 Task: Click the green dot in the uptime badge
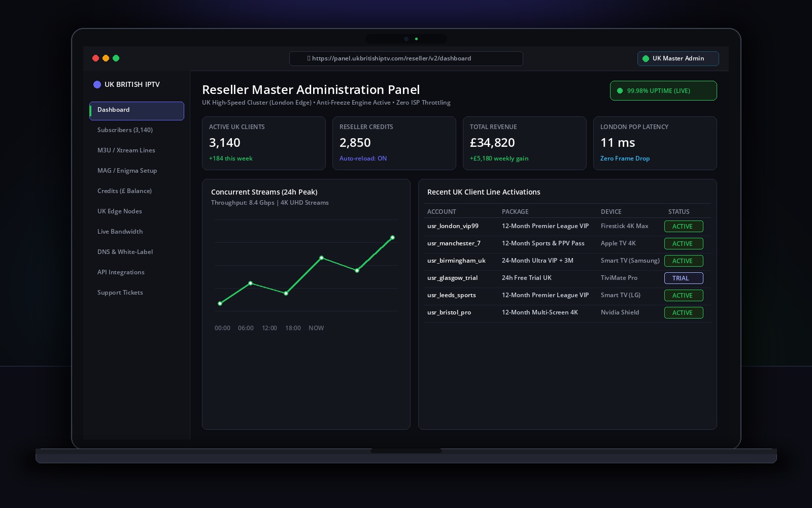(620, 91)
